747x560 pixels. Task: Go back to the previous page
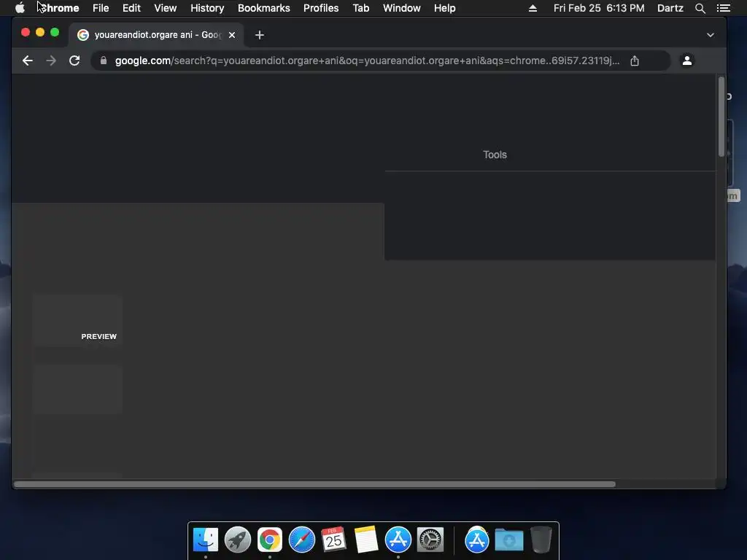tap(28, 61)
